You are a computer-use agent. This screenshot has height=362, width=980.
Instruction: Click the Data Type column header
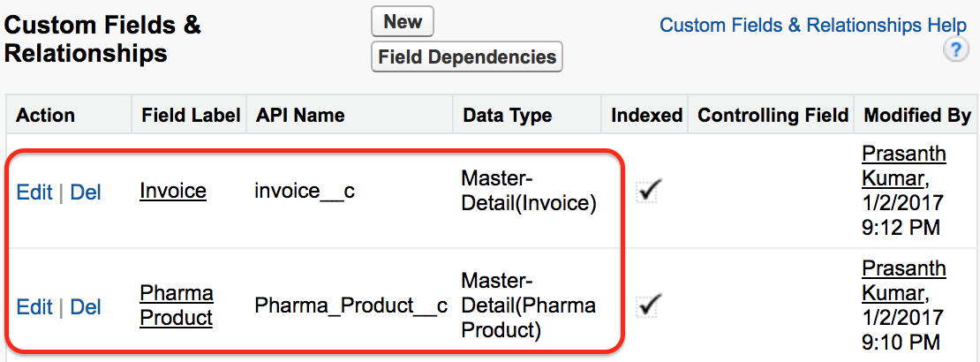coord(508,115)
